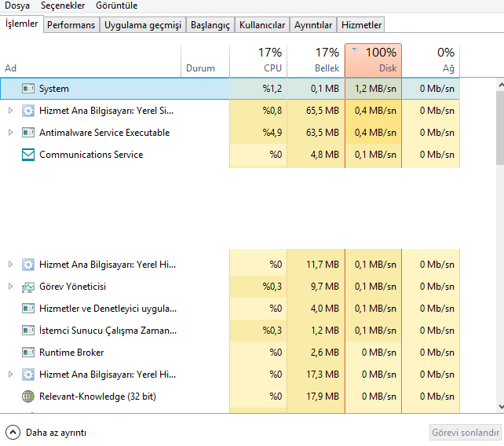Select the Runtime Broker process name
Image resolution: width=504 pixels, height=446 pixels.
[71, 353]
